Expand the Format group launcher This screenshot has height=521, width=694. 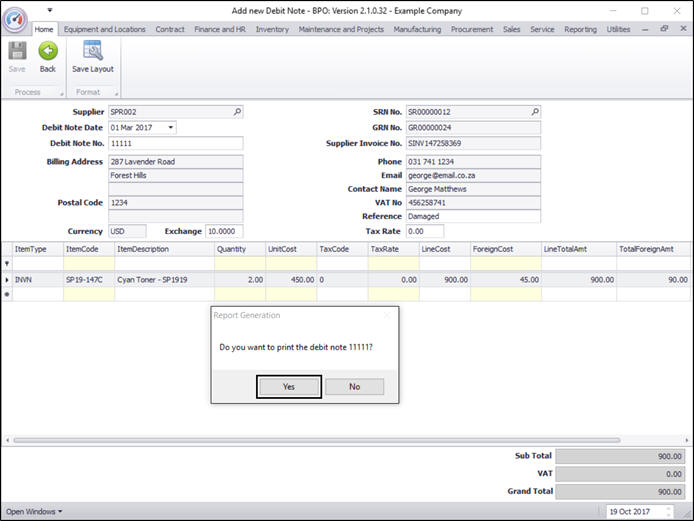pyautogui.click(x=116, y=93)
